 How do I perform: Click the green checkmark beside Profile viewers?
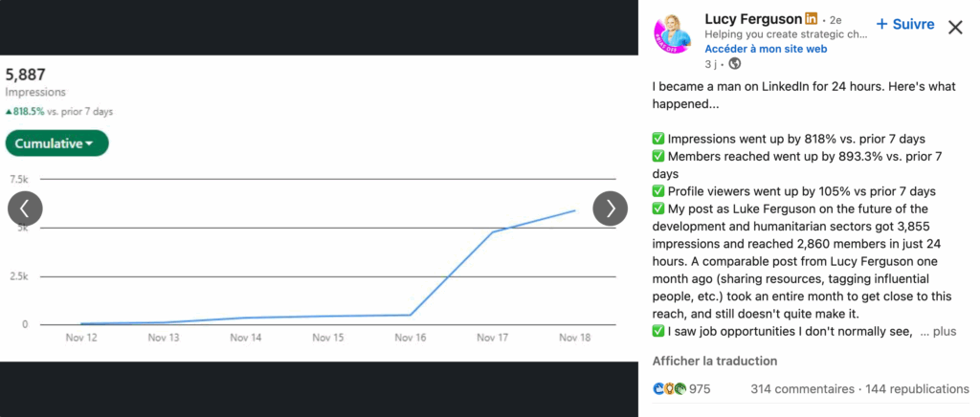(x=658, y=191)
